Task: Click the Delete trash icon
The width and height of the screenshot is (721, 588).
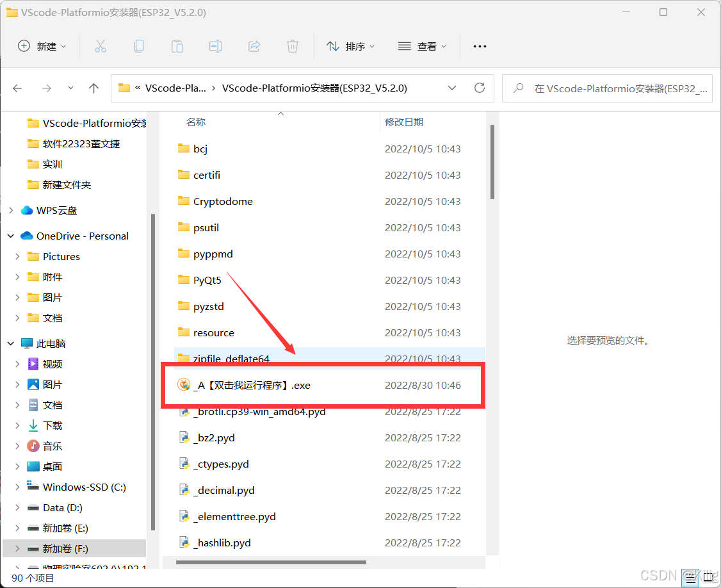Action: tap(293, 47)
